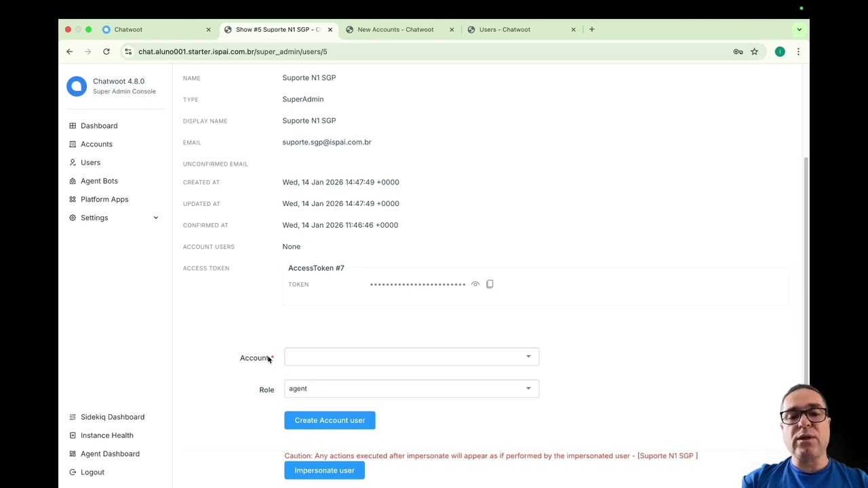Reload the current page
Viewport: 868px width, 488px height.
click(x=106, y=52)
